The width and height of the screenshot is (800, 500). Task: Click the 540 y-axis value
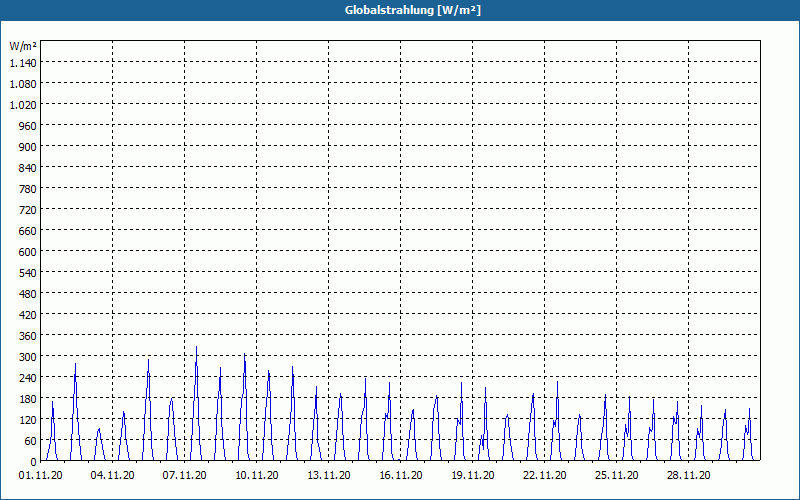pyautogui.click(x=28, y=272)
